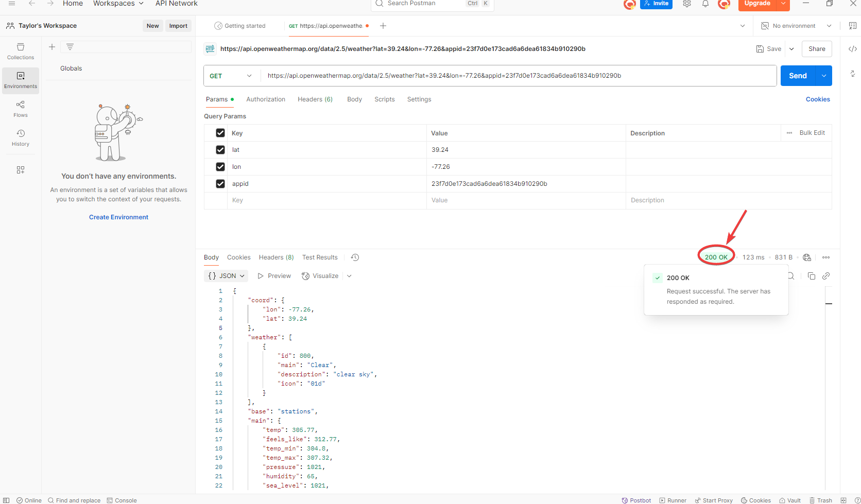Click the HTTP request type icon

pyautogui.click(x=210, y=49)
